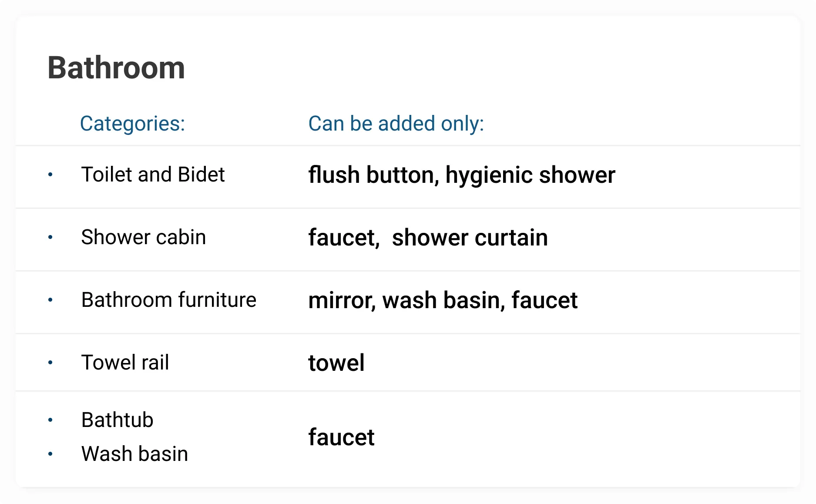Click "faucet, shower curtain" text
Screen dimensions: 816x504
click(428, 238)
